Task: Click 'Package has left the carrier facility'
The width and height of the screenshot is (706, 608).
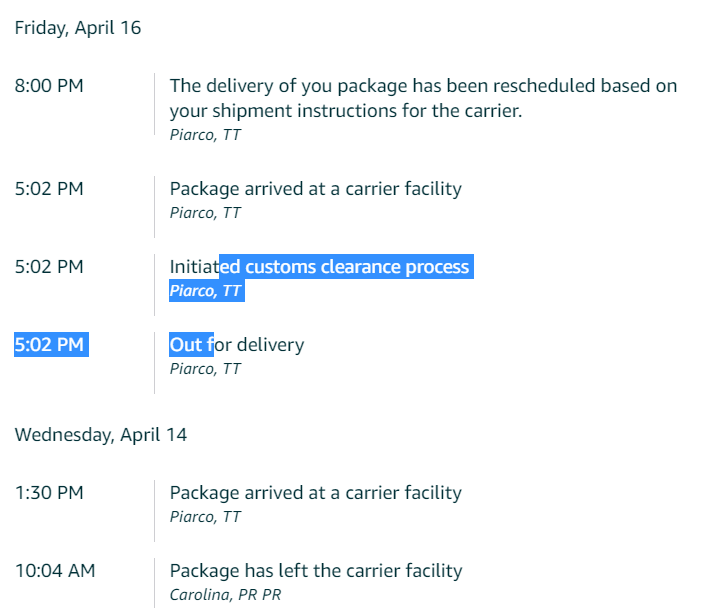Action: click(x=316, y=571)
